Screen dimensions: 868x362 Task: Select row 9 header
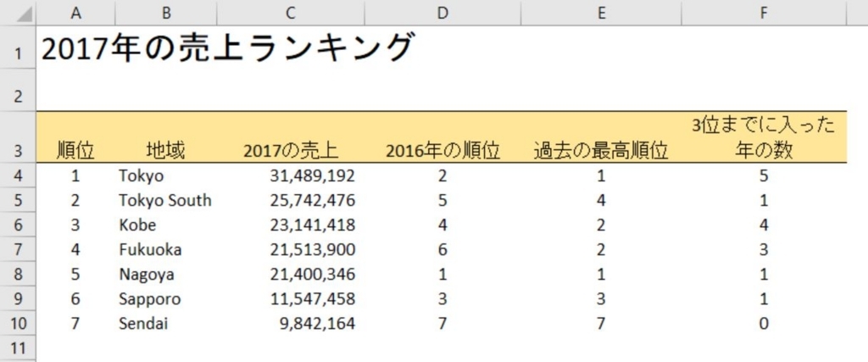[19, 299]
